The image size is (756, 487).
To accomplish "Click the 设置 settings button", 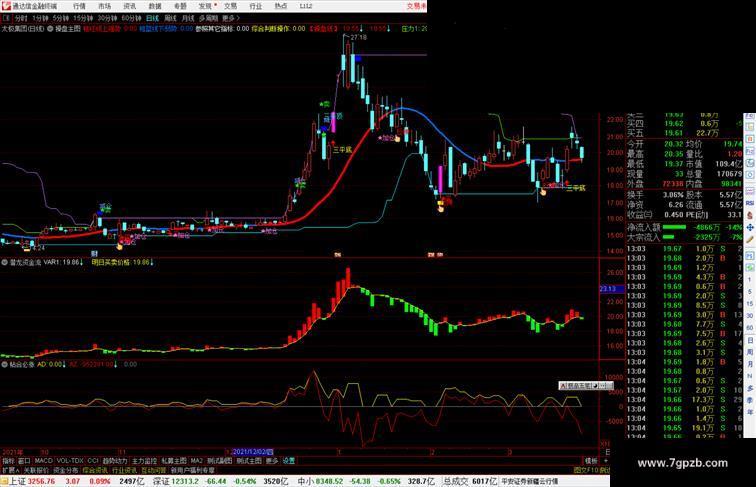I will coord(288,461).
